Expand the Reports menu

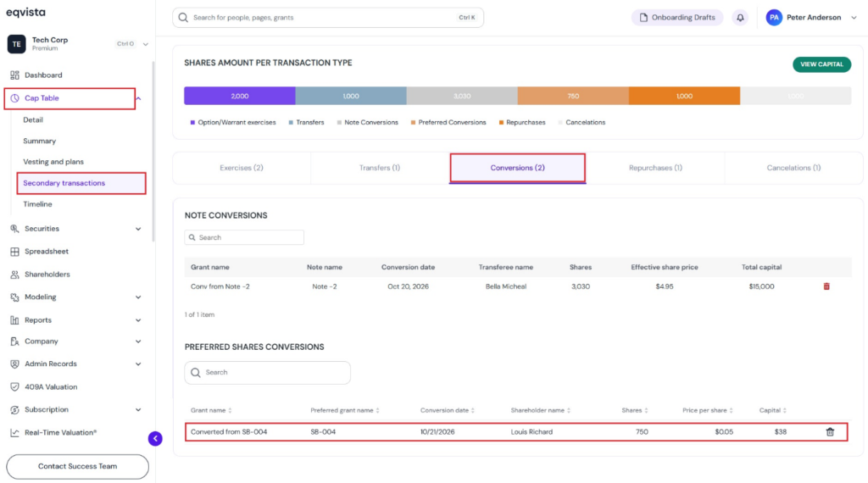(x=138, y=319)
